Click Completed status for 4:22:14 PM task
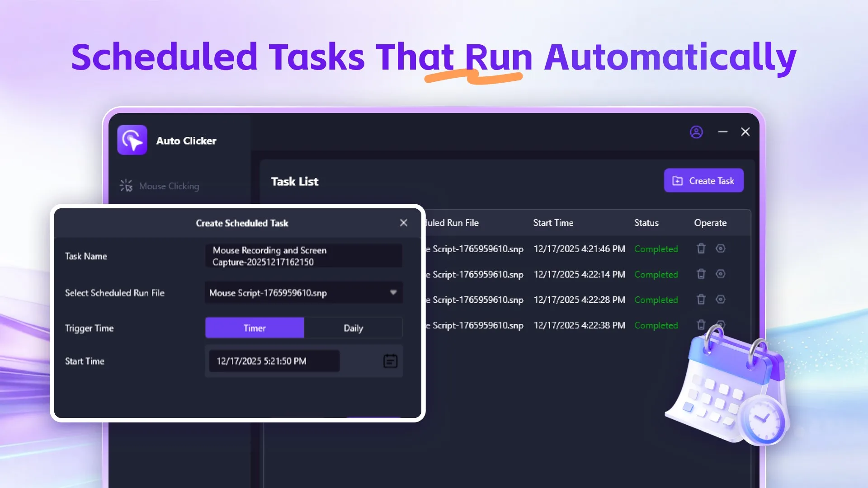The height and width of the screenshot is (488, 868). [x=656, y=274]
